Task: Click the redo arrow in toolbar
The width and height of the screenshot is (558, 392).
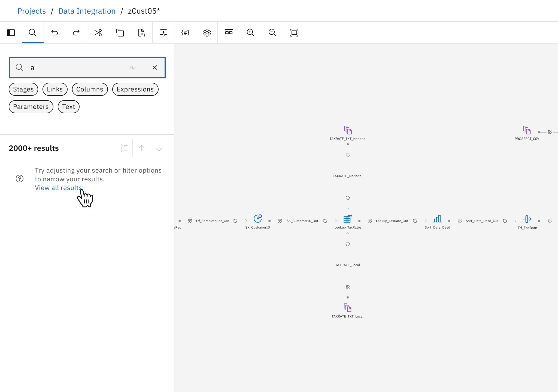Action: 76,33
